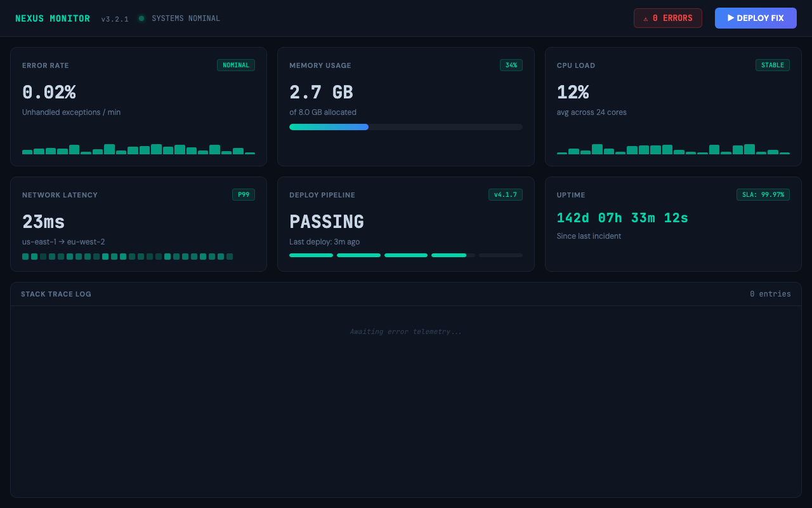Click the first deploy pipeline stage segment
Screen dimensions: 812x508
(311, 255)
